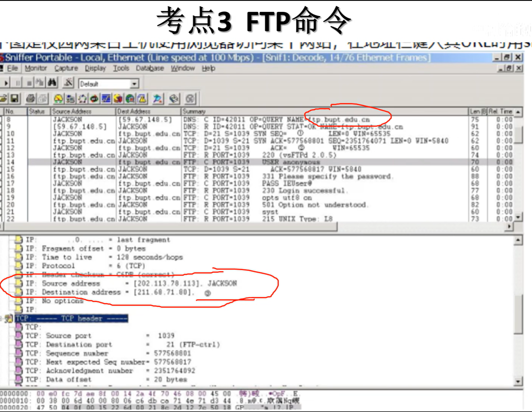Viewport: 532px width, 412px height.
Task: Open the Window menu
Action: [x=183, y=68]
